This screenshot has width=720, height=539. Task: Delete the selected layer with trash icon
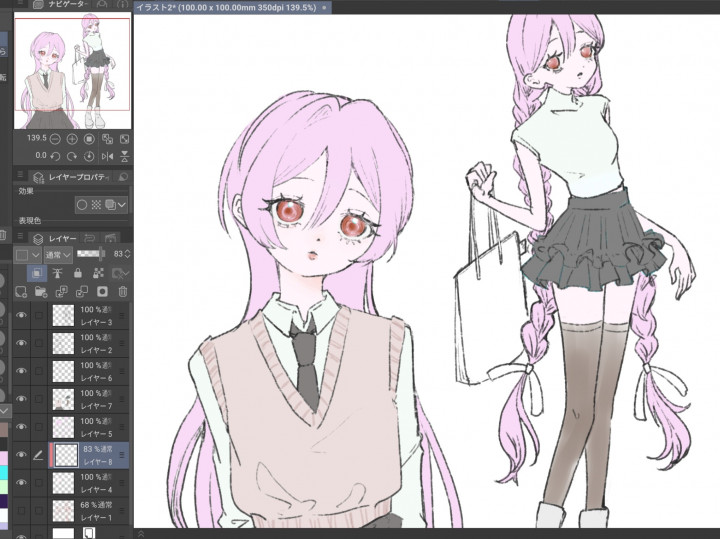tap(122, 292)
